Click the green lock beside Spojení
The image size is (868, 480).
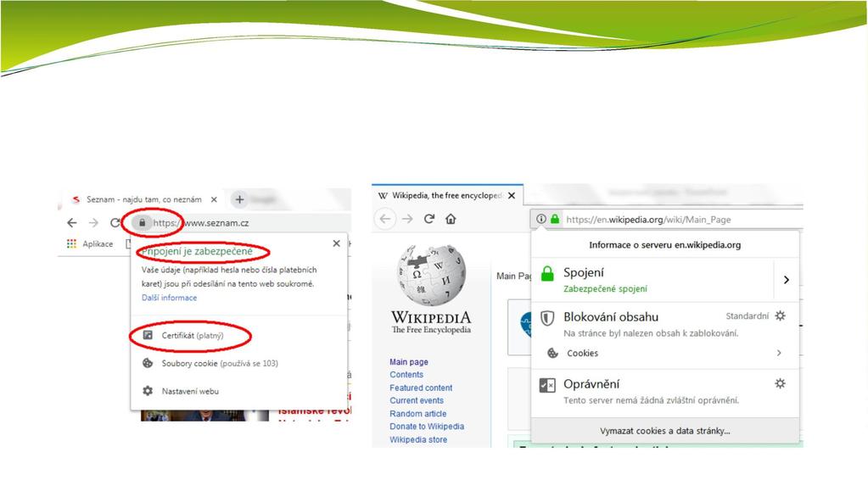[547, 273]
